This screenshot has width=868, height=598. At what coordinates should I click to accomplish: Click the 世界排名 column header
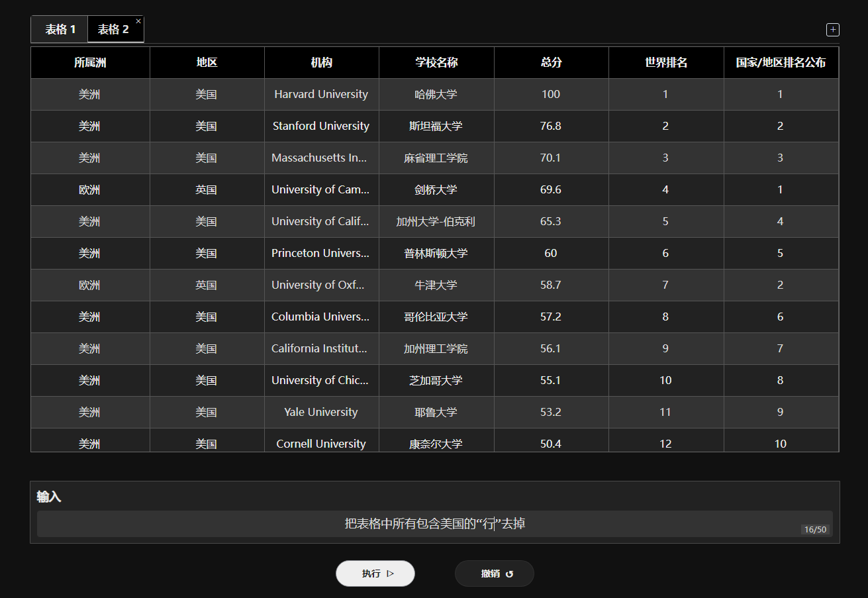[x=666, y=63]
